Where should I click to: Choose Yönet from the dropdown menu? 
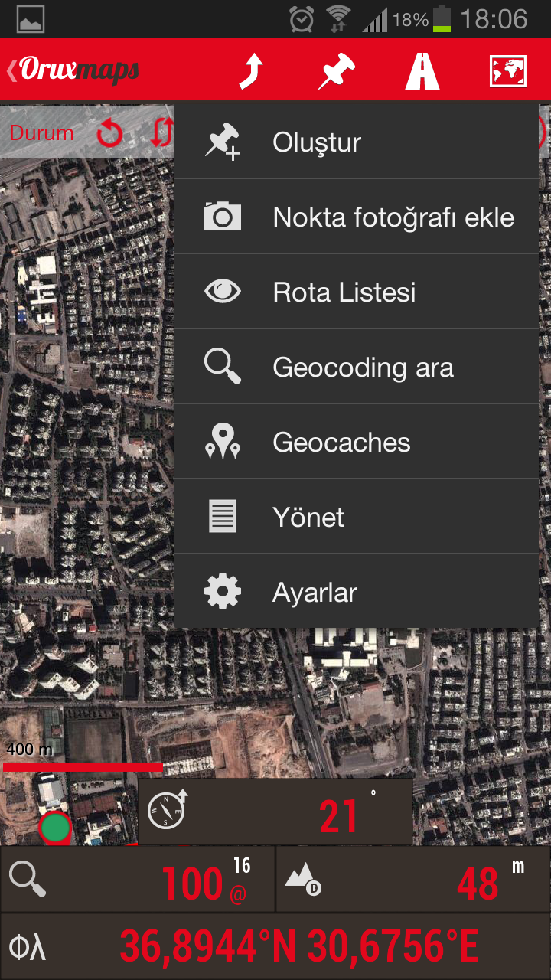click(356, 518)
